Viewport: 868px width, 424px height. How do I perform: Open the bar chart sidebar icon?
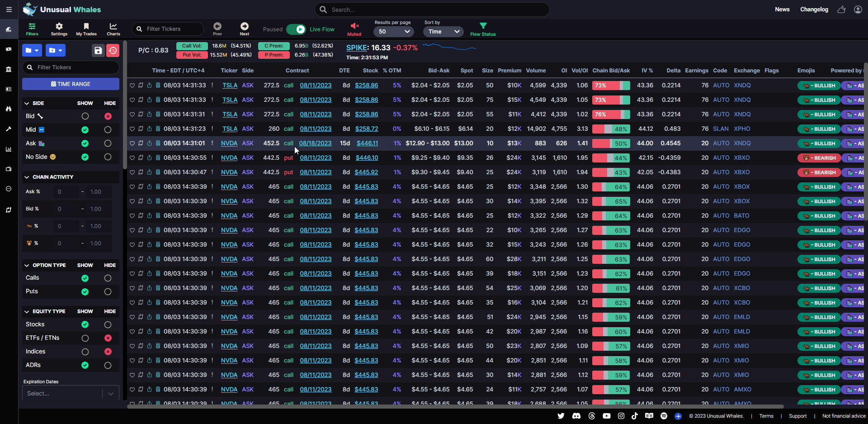[9, 149]
